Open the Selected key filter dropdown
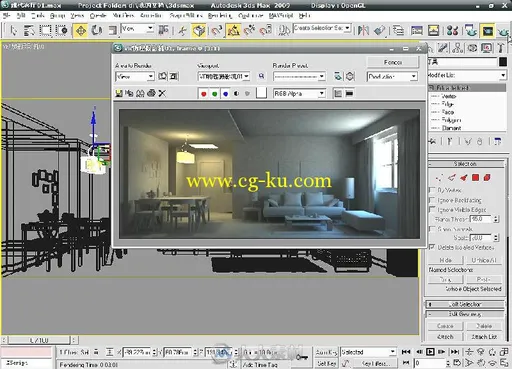Screen dimensions: 512x369 368,352
